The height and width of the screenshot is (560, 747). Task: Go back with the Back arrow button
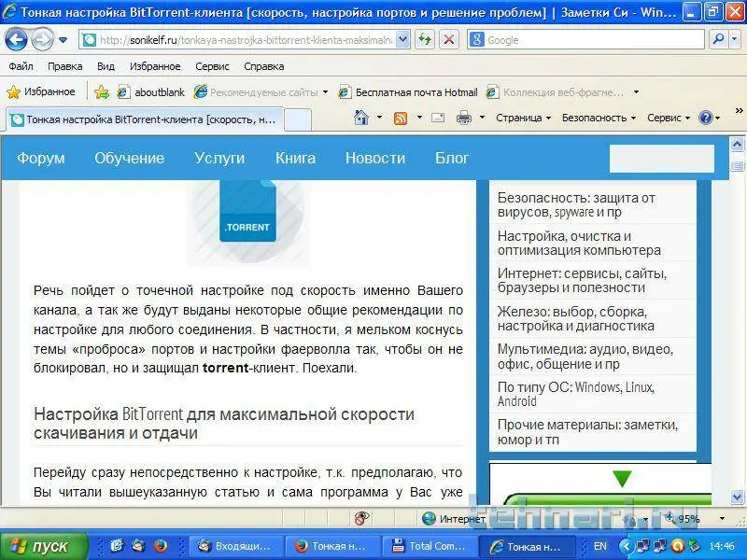[x=16, y=39]
